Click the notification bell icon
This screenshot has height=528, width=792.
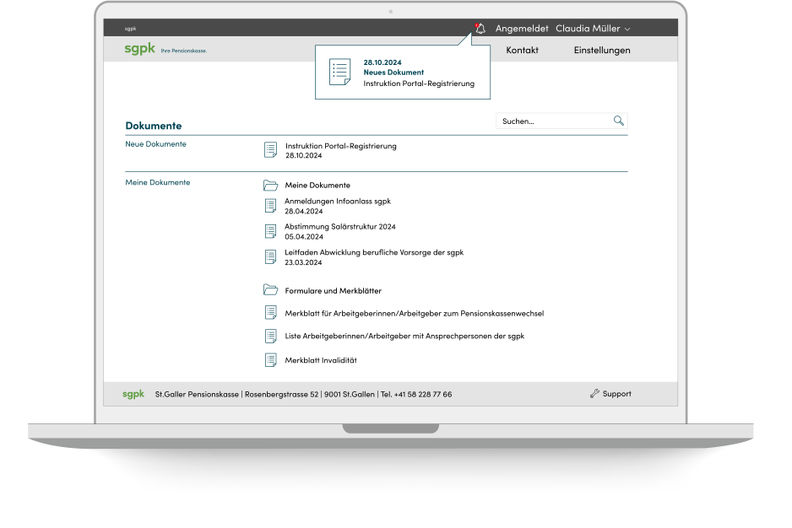pos(480,29)
